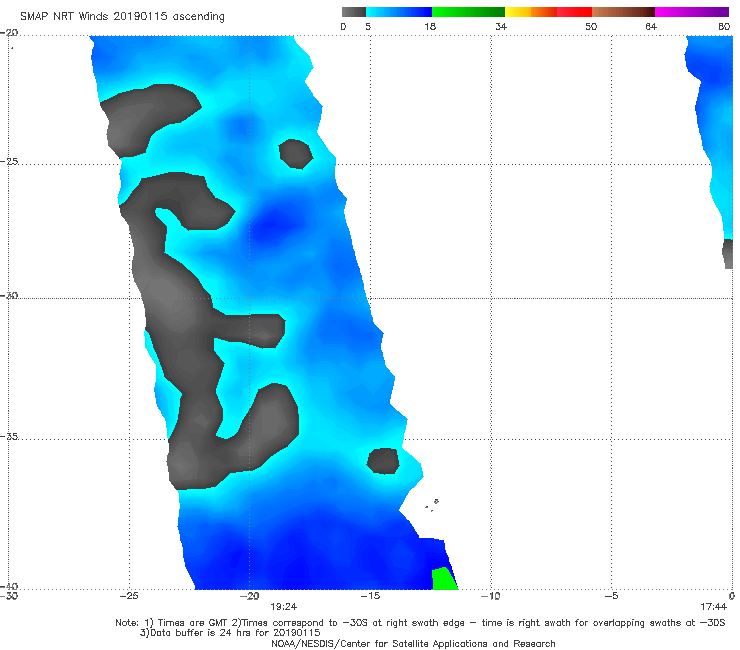Click the 'SMAP NRT Winds 20190115 ascending' title
The image size is (740, 650).
[122, 16]
